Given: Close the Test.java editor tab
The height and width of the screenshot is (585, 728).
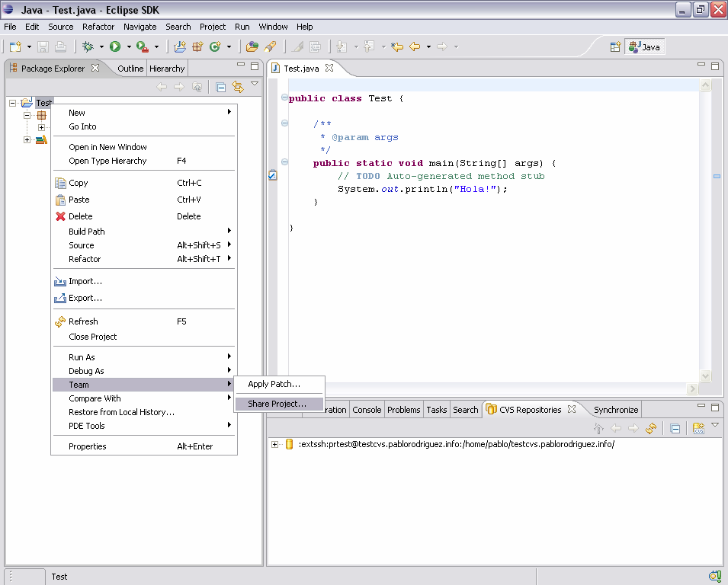Looking at the screenshot, I should coord(329,68).
